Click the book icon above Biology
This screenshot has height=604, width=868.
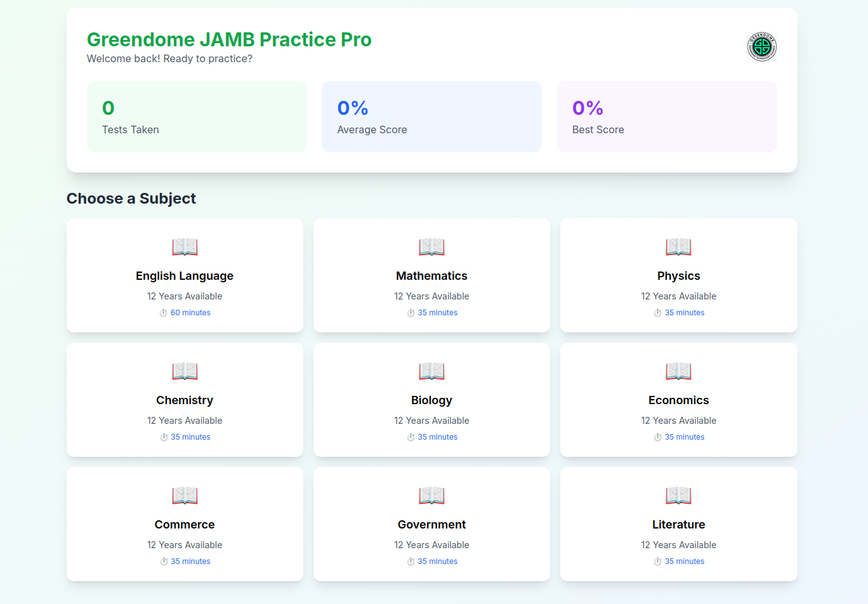pyautogui.click(x=431, y=371)
